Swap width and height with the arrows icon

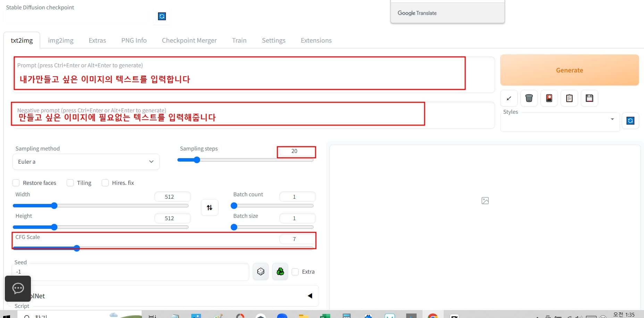click(x=209, y=207)
